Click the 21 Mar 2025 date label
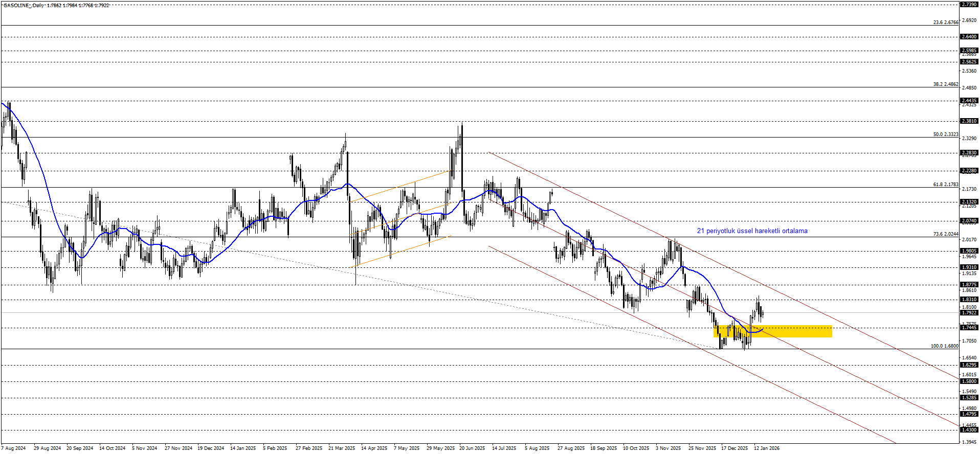The image size is (980, 454). pos(341,448)
